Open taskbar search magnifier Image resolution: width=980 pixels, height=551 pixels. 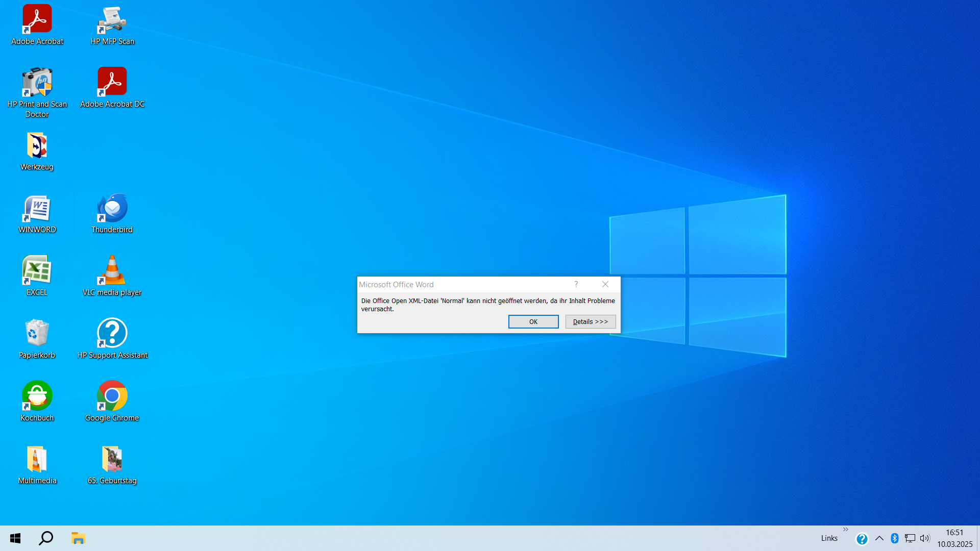(x=46, y=538)
